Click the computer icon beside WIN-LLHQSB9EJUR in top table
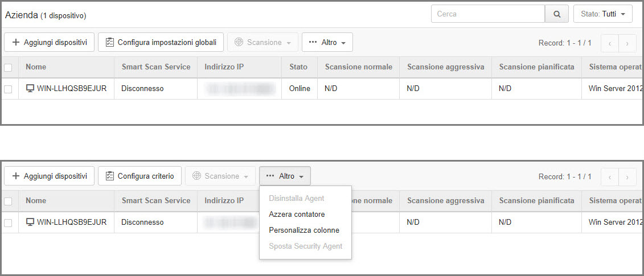Screen dimensions: 644x276 coord(31,89)
